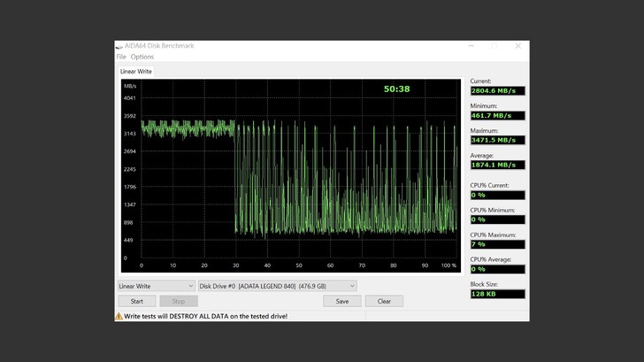Click the Current speed 2804.6 MB/s readout
Image resolution: width=644 pixels, height=362 pixels.
click(x=497, y=90)
